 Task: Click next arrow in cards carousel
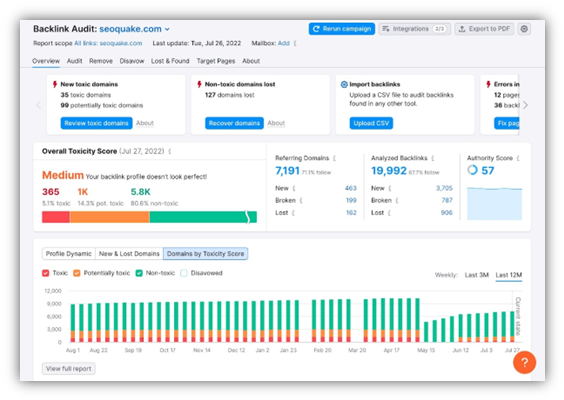[x=526, y=105]
